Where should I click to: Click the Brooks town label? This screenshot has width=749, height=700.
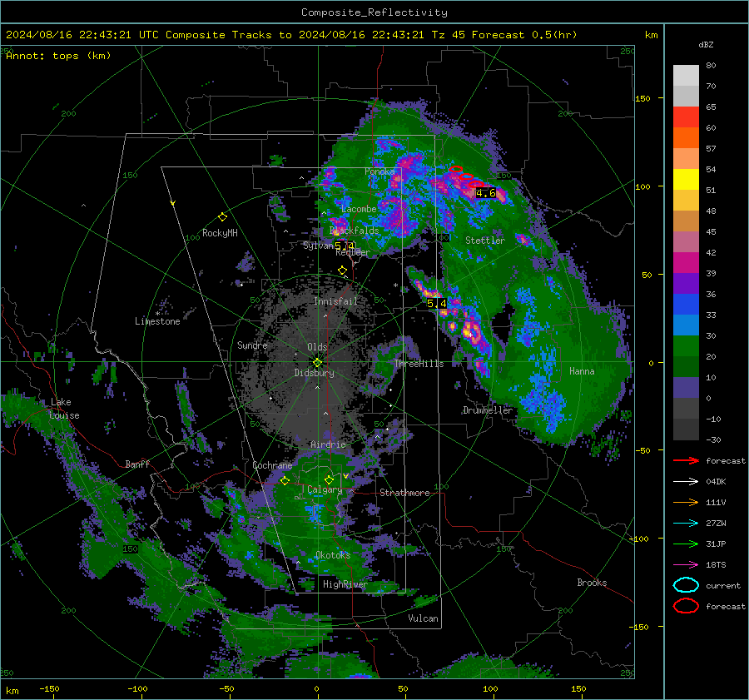[x=592, y=583]
